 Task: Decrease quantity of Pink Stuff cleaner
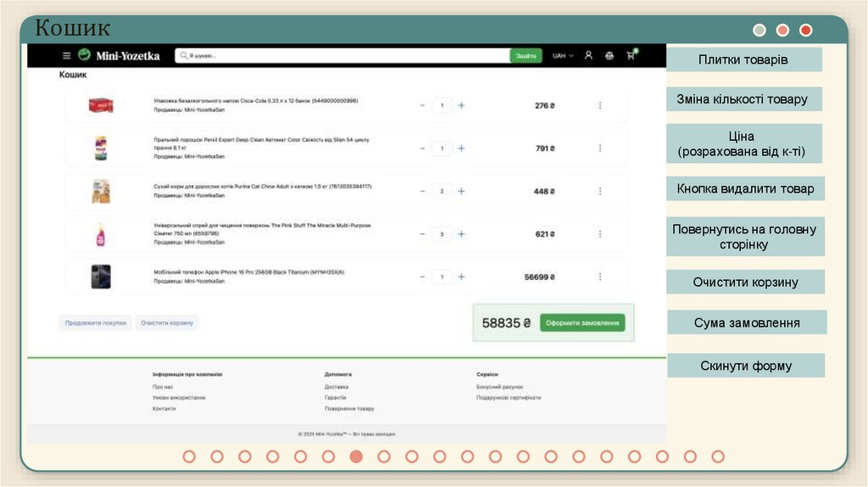point(422,234)
